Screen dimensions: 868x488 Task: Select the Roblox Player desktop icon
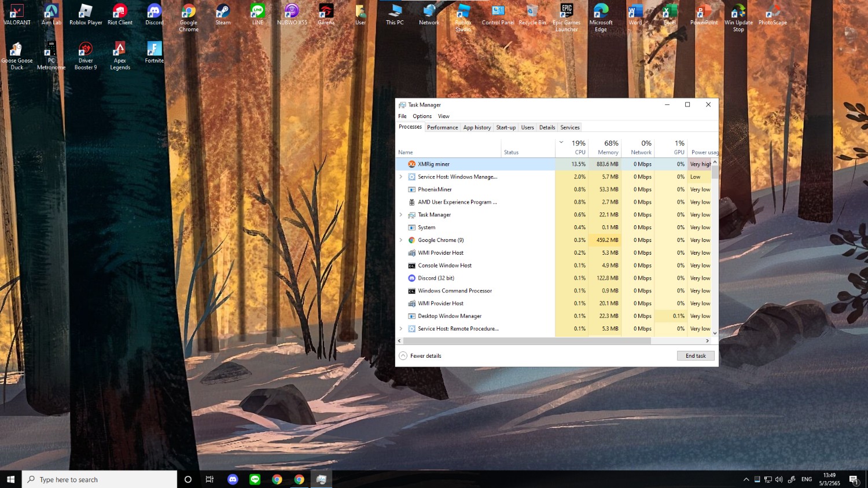pos(86,15)
